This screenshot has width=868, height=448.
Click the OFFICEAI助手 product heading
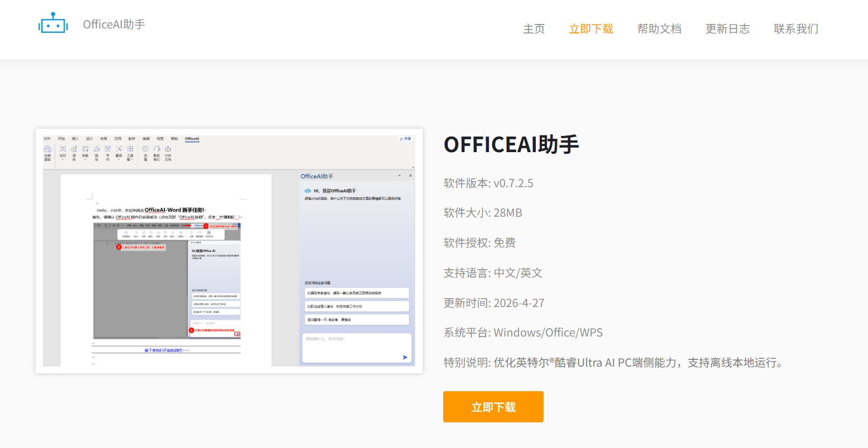pyautogui.click(x=511, y=144)
